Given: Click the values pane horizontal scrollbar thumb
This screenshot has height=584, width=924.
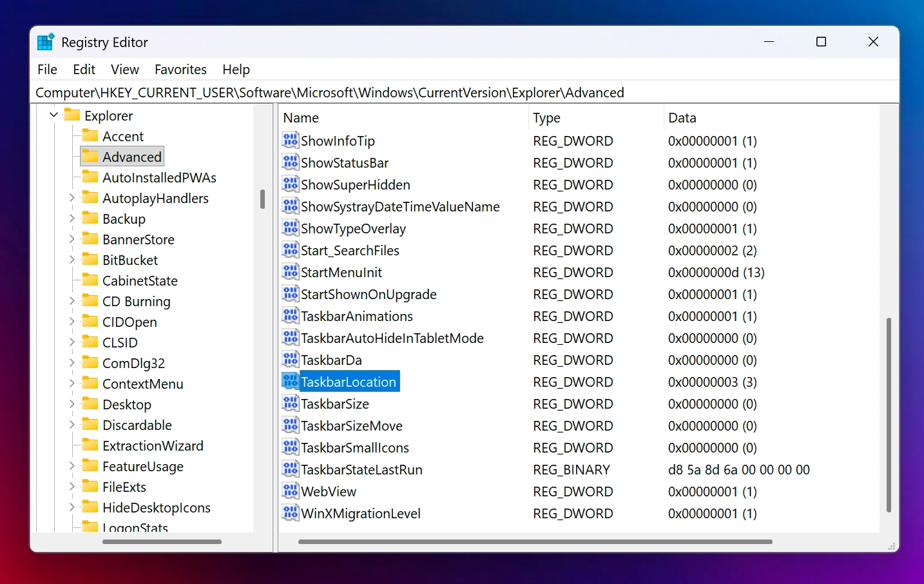Looking at the screenshot, I should (535, 541).
